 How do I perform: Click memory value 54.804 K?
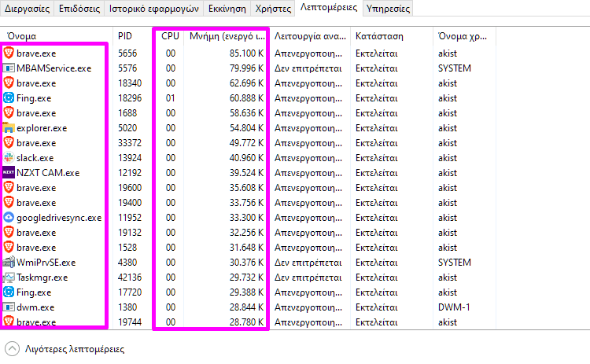(246, 128)
